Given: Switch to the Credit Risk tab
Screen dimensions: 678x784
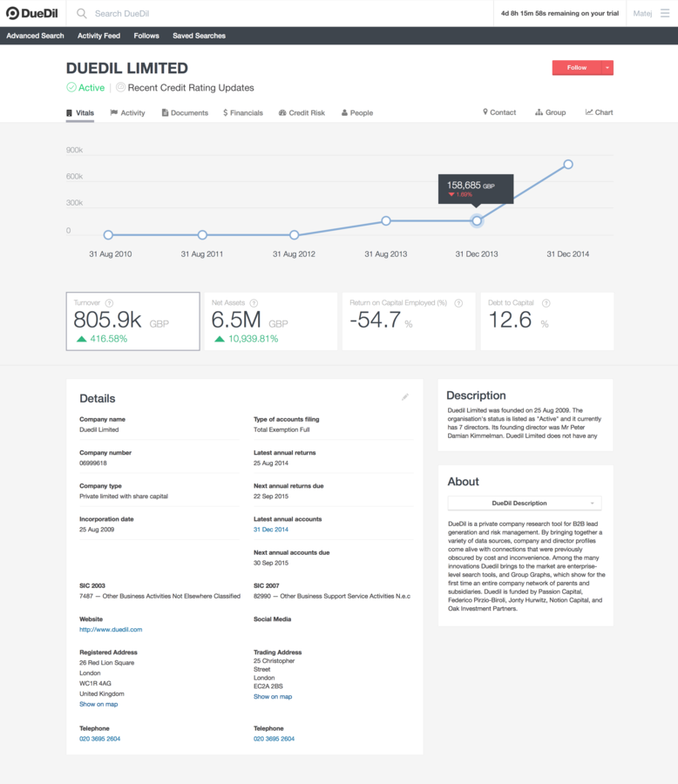Looking at the screenshot, I should click(302, 113).
